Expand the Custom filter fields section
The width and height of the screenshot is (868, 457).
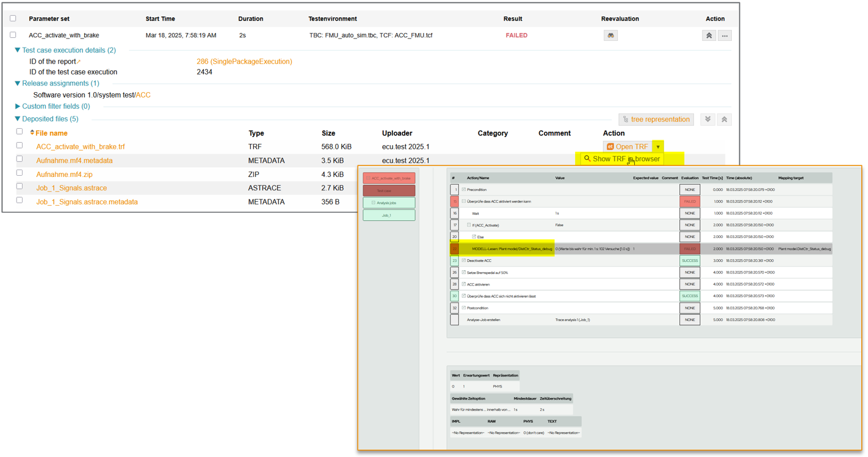(x=18, y=106)
